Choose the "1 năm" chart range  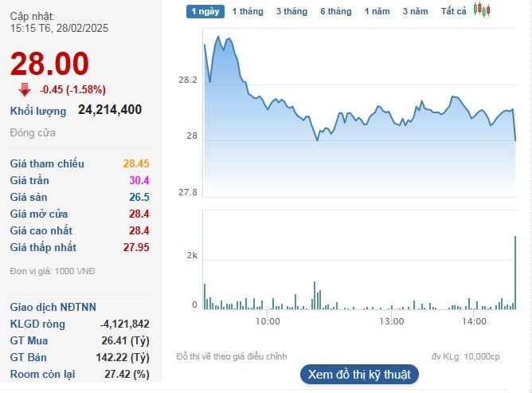377,11
